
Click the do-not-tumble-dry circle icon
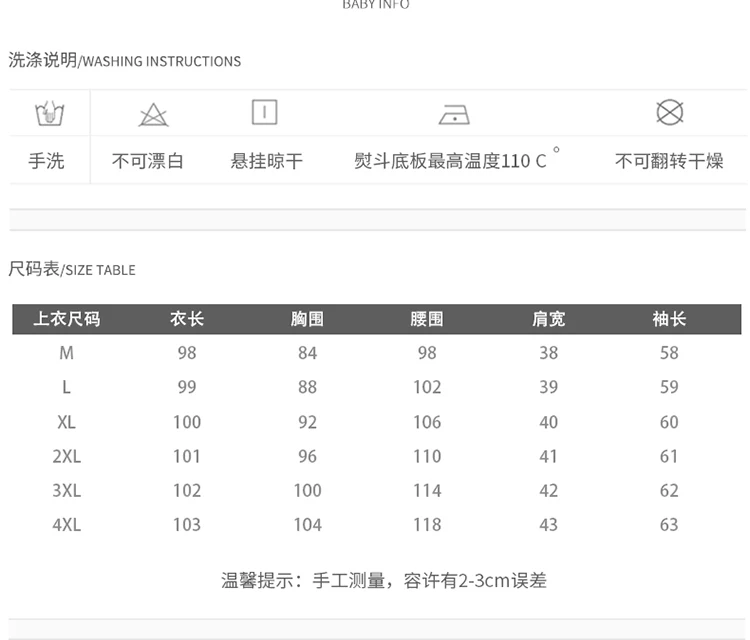670,112
